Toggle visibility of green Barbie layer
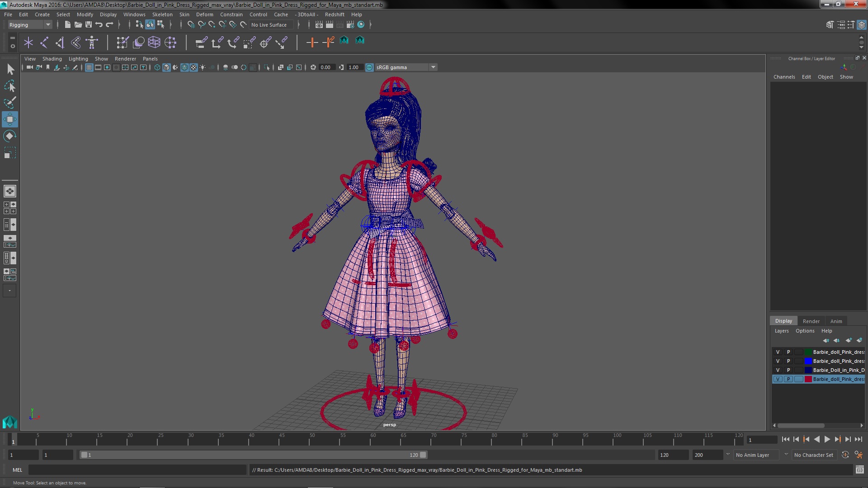868x488 pixels. click(x=778, y=352)
